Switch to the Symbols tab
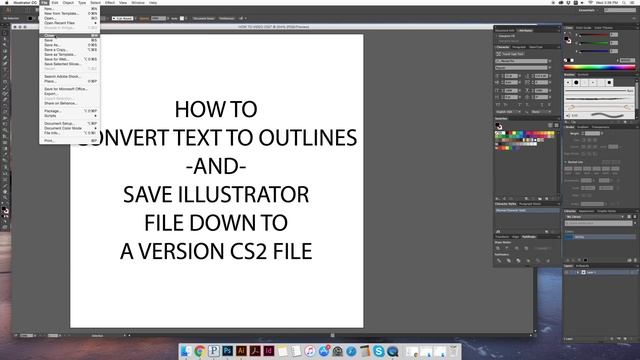Image resolution: width=640 pixels, height=360 pixels. [x=584, y=75]
